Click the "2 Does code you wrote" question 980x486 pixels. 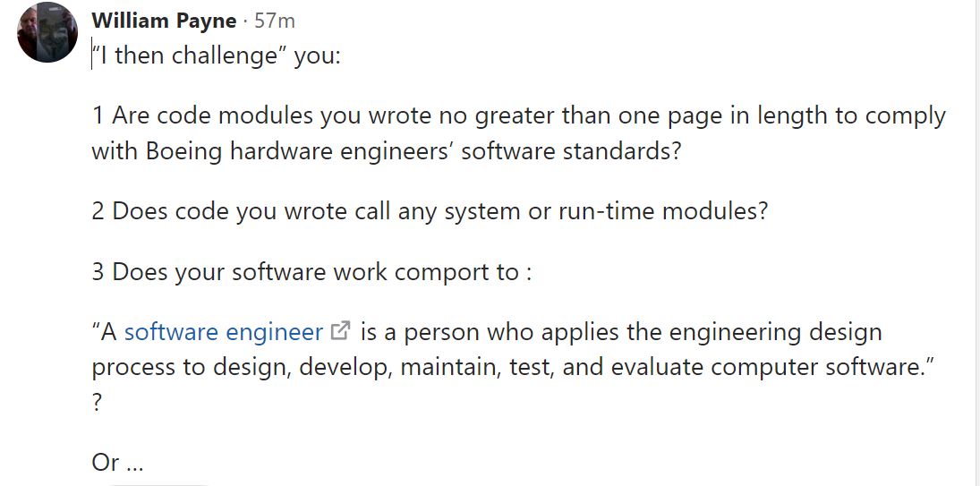[x=430, y=212]
